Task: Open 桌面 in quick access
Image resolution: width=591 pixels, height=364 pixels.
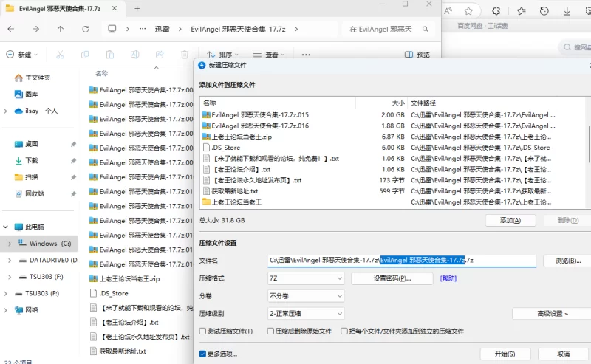Action: tap(32, 144)
